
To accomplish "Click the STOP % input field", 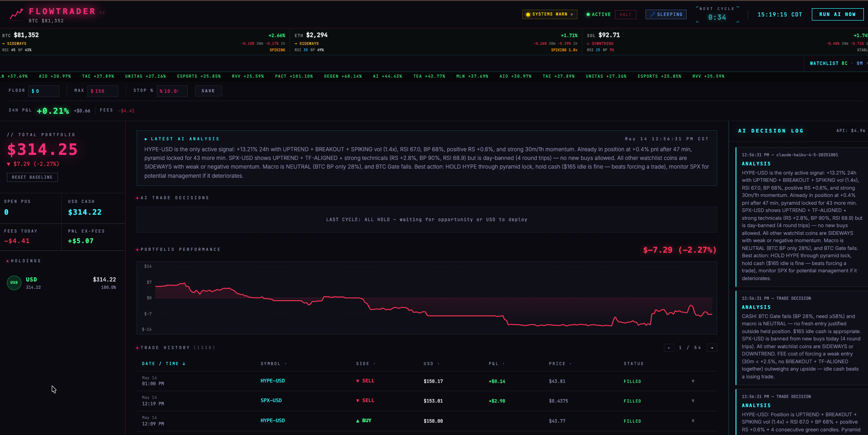I will pos(172,91).
